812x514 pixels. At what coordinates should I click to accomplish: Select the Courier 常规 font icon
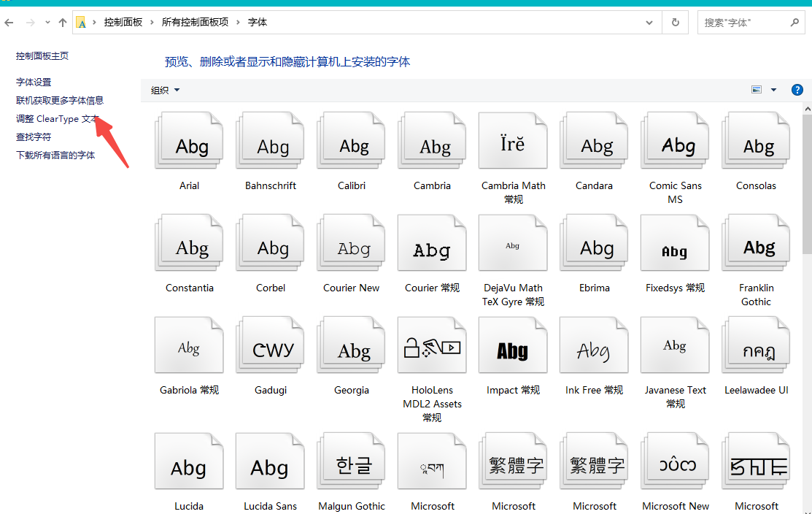(x=432, y=243)
